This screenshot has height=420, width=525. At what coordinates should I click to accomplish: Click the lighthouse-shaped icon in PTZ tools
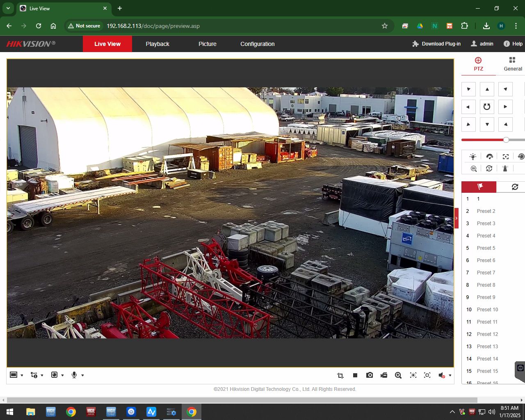[505, 169]
